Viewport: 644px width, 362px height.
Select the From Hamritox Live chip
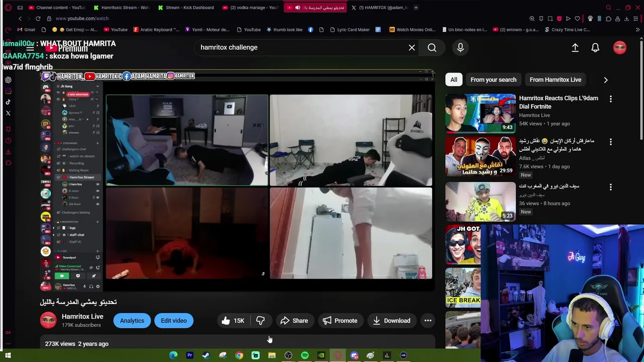555,79
